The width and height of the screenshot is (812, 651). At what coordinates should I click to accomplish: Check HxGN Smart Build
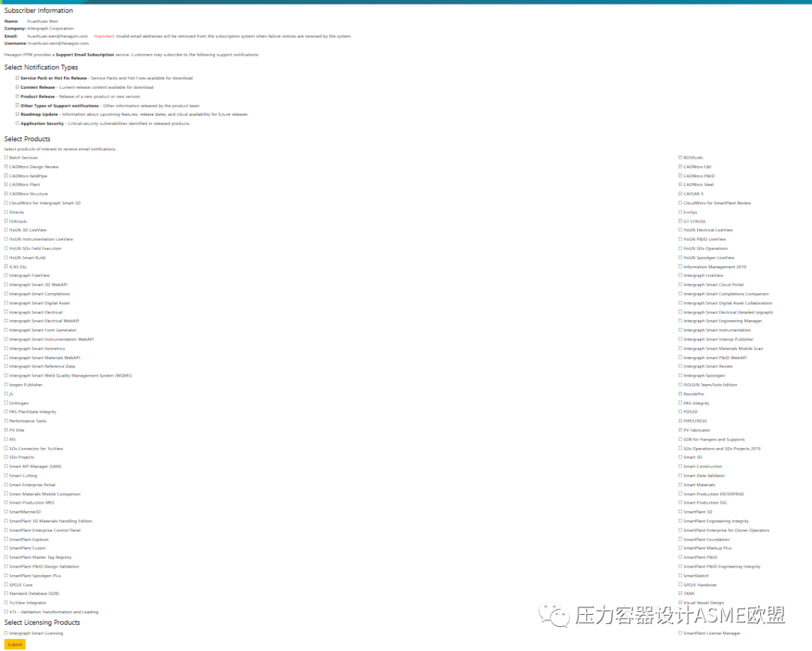[6, 257]
